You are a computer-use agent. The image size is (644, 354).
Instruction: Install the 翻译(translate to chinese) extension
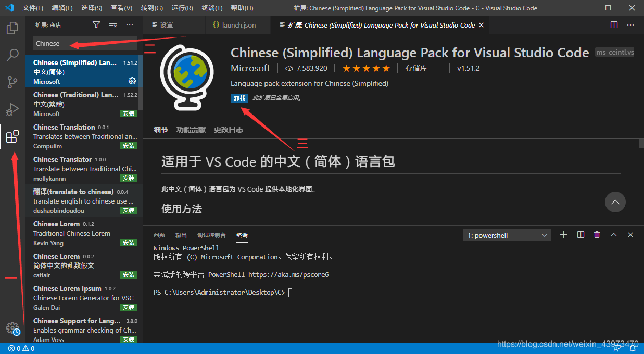(x=129, y=210)
